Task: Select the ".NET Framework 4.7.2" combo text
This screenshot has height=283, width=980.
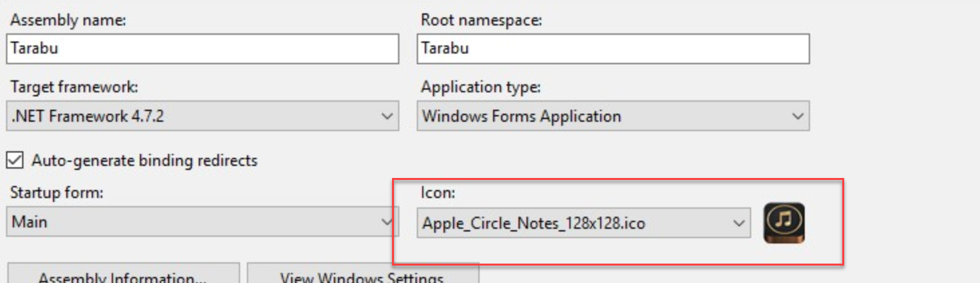Action: (87, 116)
